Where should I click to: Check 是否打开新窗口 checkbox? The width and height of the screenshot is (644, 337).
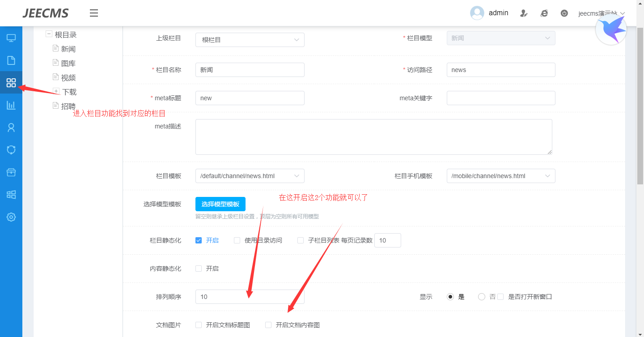pos(500,297)
